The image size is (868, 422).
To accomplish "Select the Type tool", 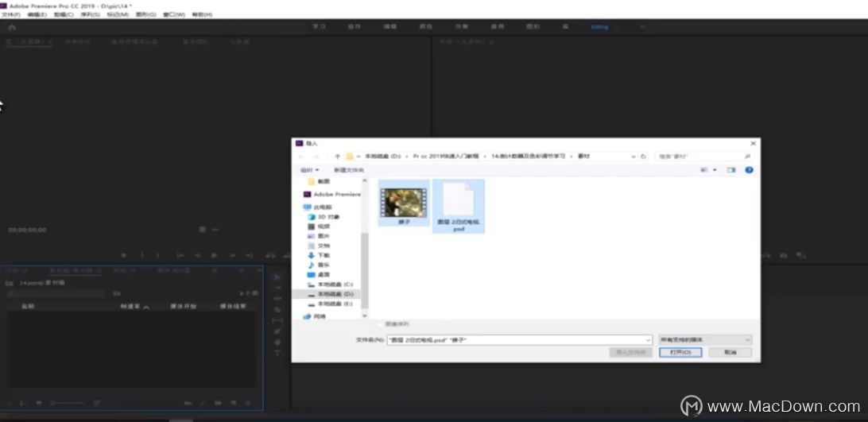I will pyautogui.click(x=277, y=353).
